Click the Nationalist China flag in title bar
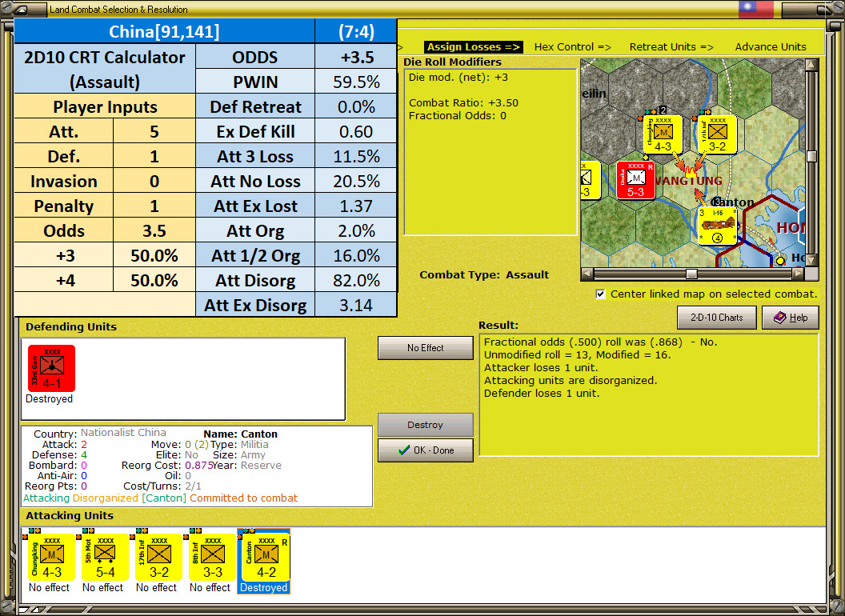 [x=755, y=9]
